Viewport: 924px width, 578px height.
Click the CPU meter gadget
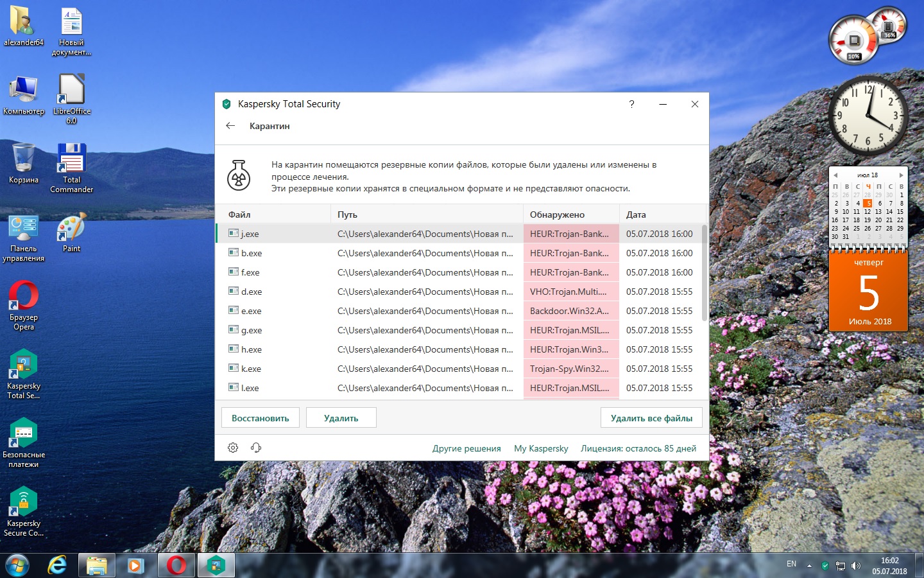click(853, 40)
